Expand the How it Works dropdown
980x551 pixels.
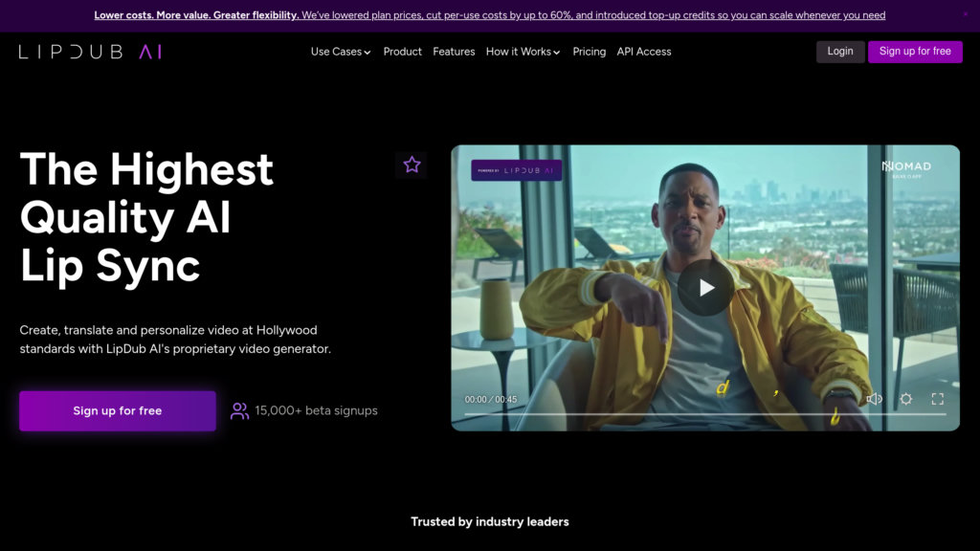(x=523, y=52)
